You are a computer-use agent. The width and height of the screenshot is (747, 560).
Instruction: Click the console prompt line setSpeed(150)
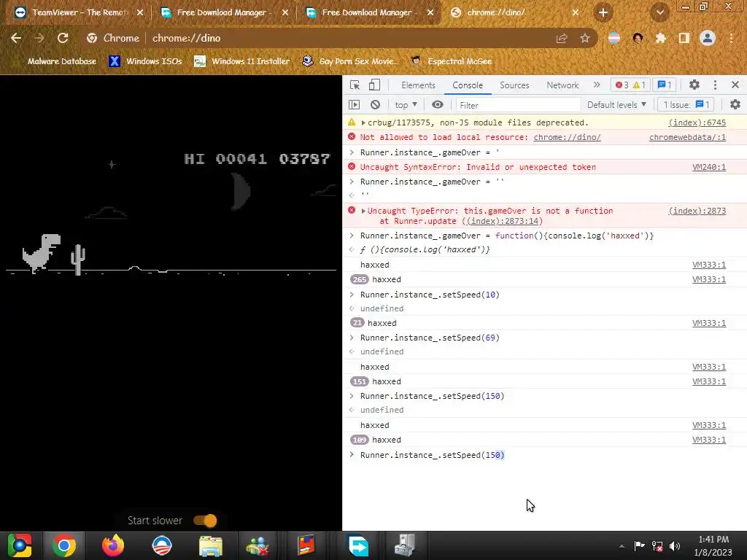click(x=432, y=455)
